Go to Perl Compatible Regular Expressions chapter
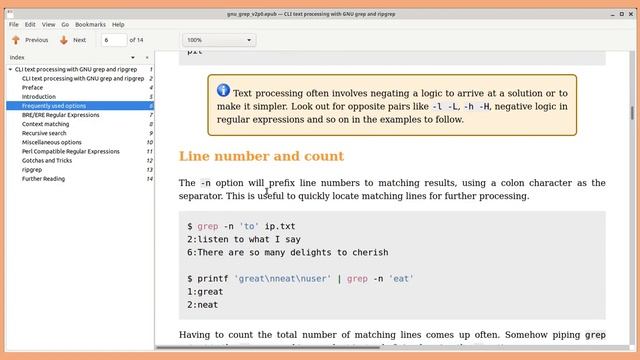The image size is (640, 360). (71, 151)
